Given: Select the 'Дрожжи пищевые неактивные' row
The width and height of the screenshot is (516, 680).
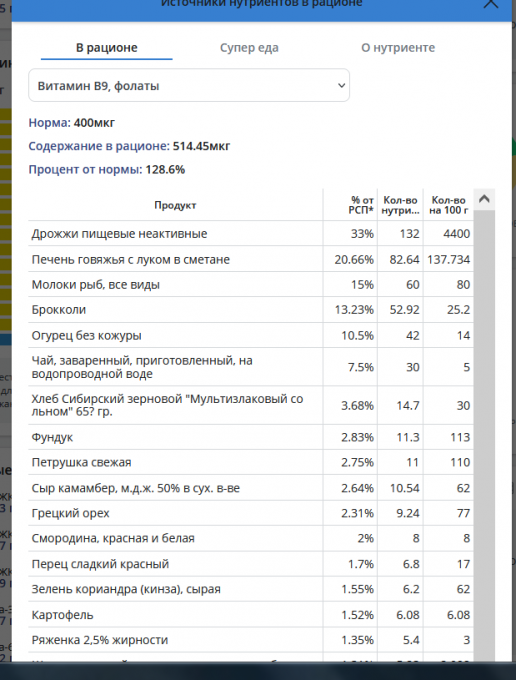Looking at the screenshot, I should click(251, 233).
